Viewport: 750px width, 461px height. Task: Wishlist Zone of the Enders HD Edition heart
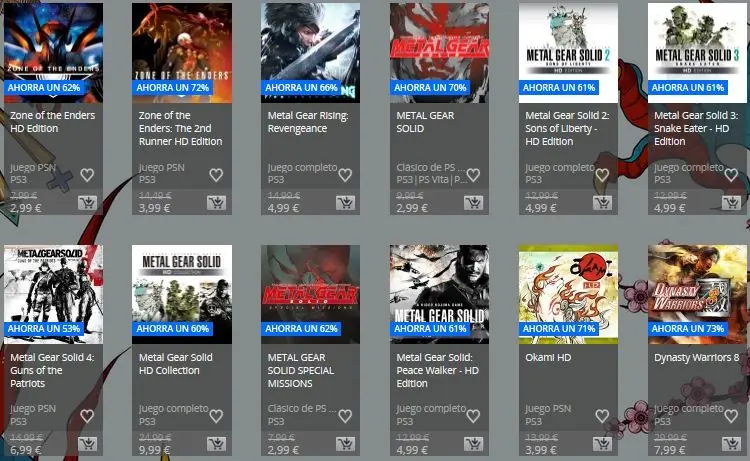click(87, 175)
